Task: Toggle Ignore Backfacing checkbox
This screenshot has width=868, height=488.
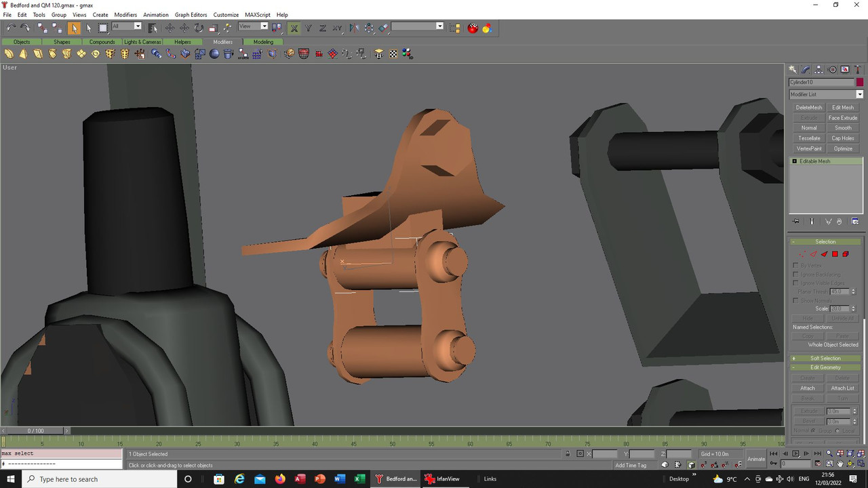Action: [795, 274]
